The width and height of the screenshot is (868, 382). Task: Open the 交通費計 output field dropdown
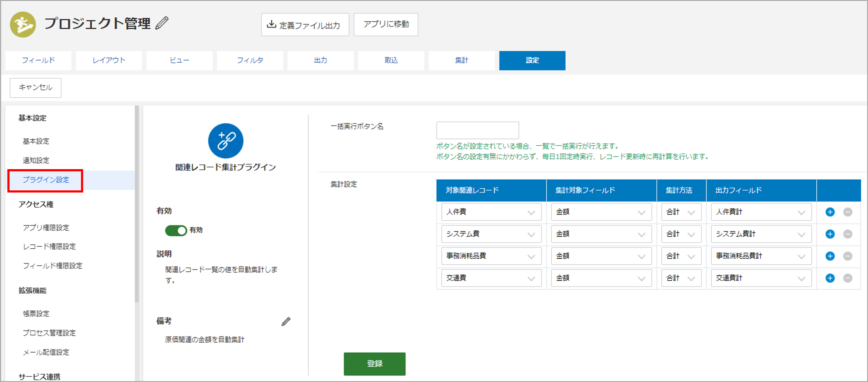click(x=761, y=278)
